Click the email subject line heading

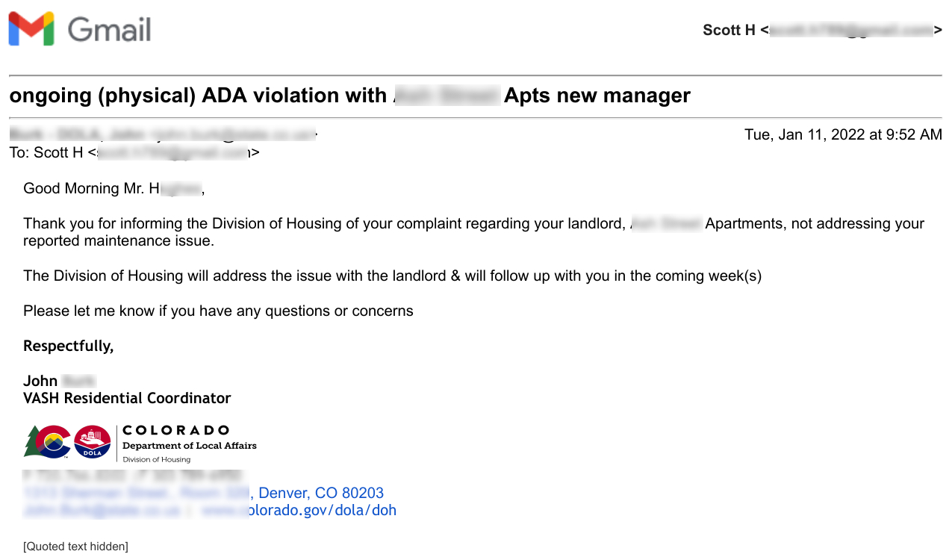(349, 96)
